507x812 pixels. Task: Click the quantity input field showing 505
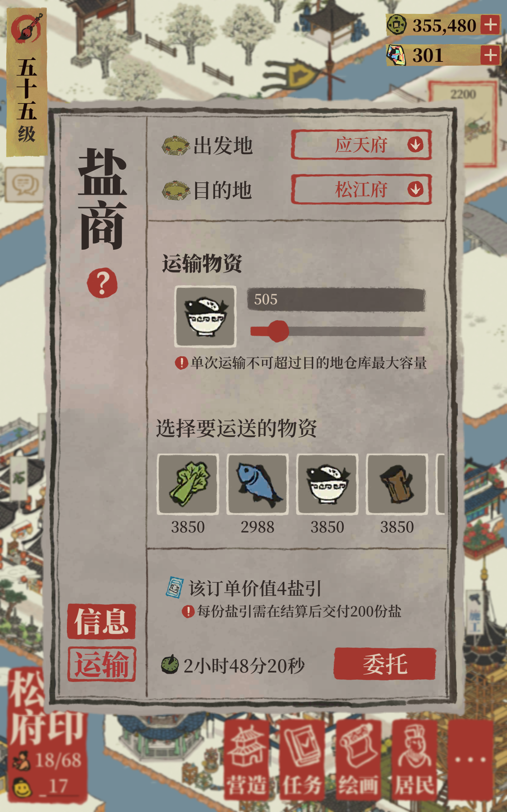tap(336, 299)
